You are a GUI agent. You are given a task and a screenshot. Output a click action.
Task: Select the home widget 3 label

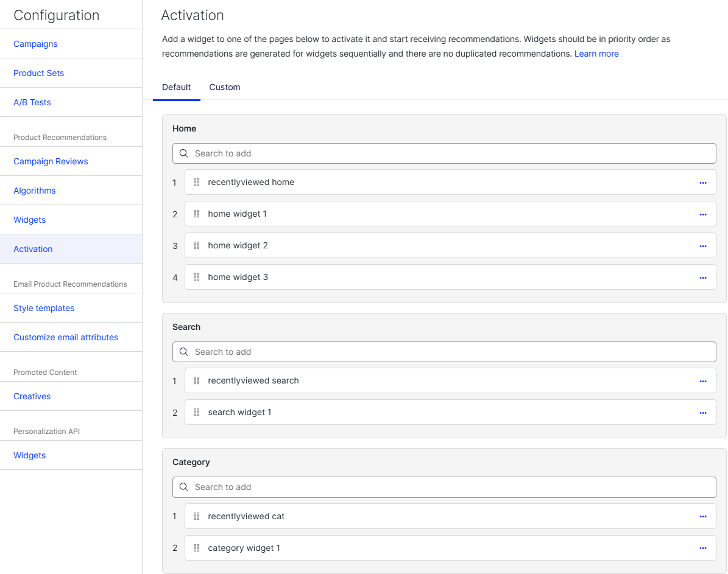pos(238,277)
